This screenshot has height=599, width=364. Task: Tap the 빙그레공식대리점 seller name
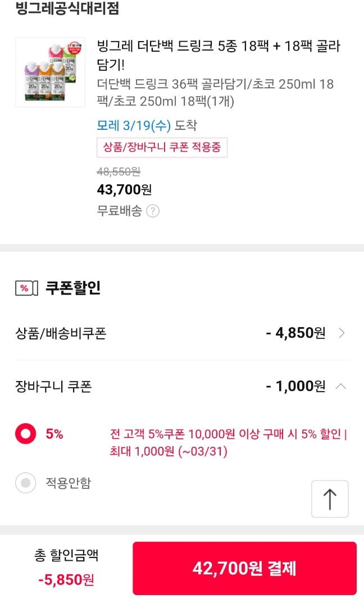(x=67, y=9)
